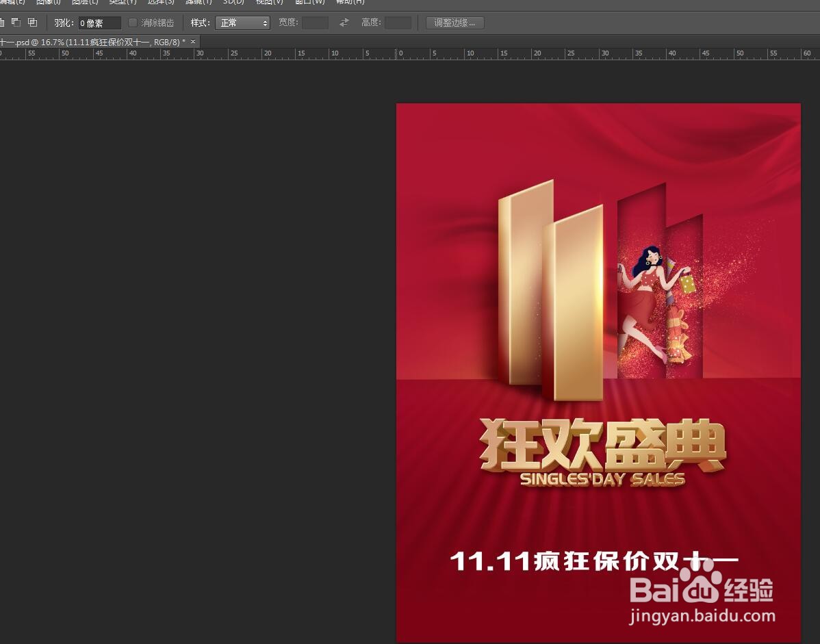This screenshot has width=820, height=644.
Task: Switch to the 11.11疯狂保价双十一 document tab
Action: pos(89,42)
